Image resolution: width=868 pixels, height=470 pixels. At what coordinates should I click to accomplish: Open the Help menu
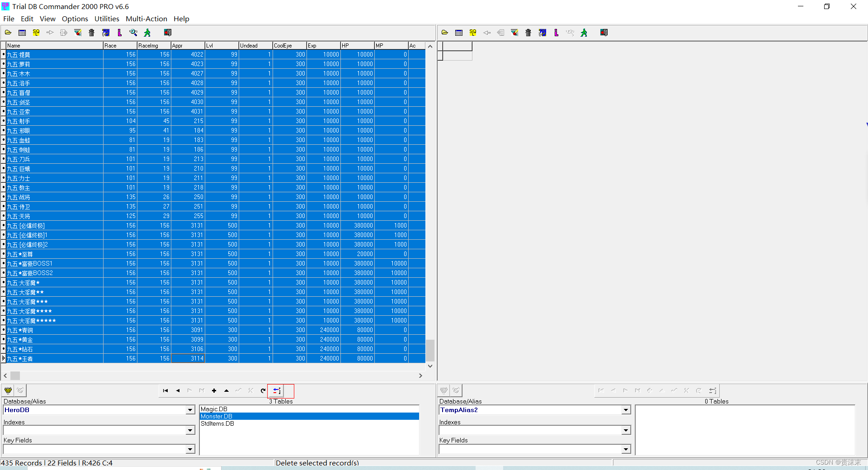181,19
